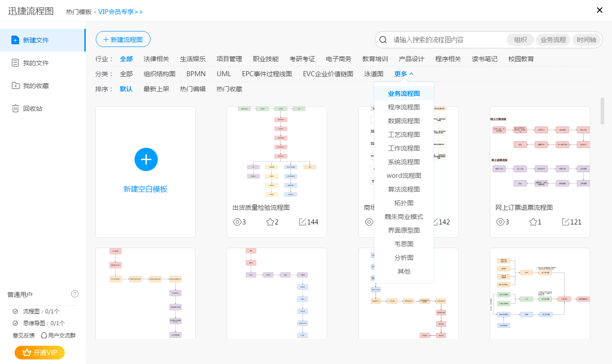
Task: Click the help question mark icon
Action: (x=75, y=294)
